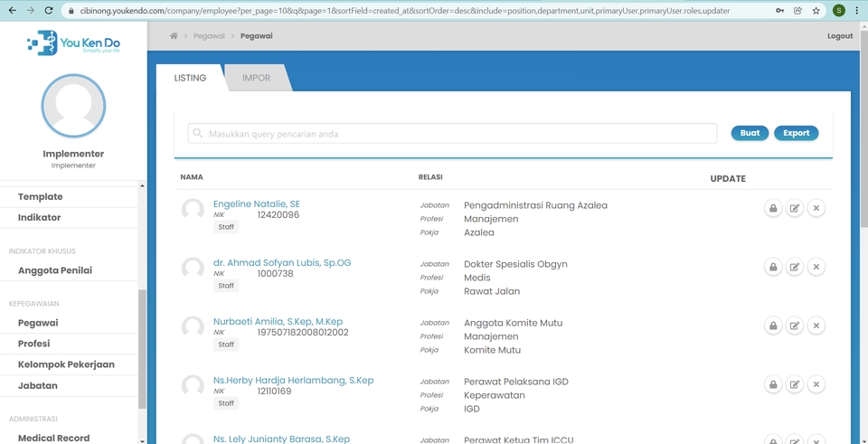Delete employee Nurbaeti Amilia
868x444 pixels.
tap(816, 326)
